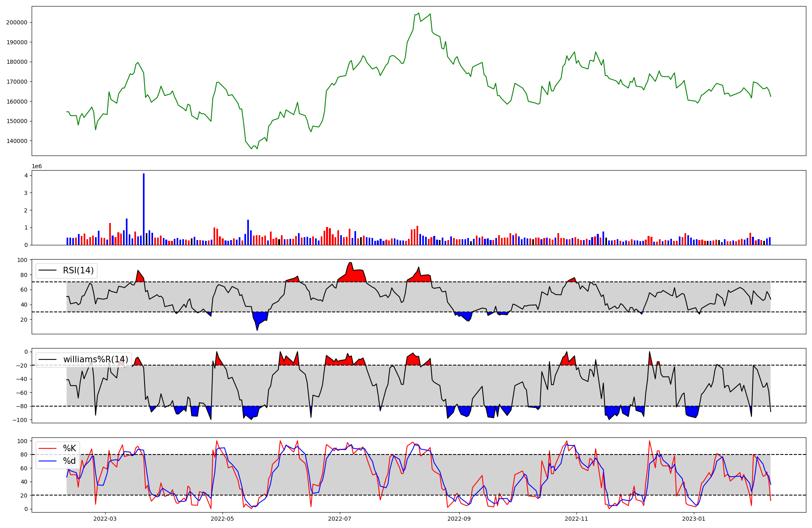This screenshot has width=812, height=528.
Task: Click the 200000 price axis label
Action: (17, 23)
